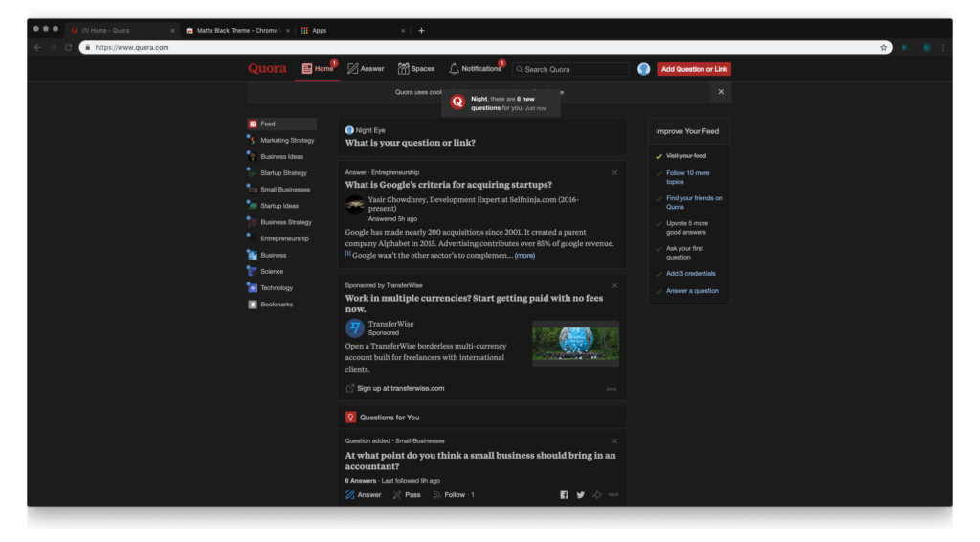Click the 6 Answers count
Screen dimensions: 980x542
(x=361, y=480)
